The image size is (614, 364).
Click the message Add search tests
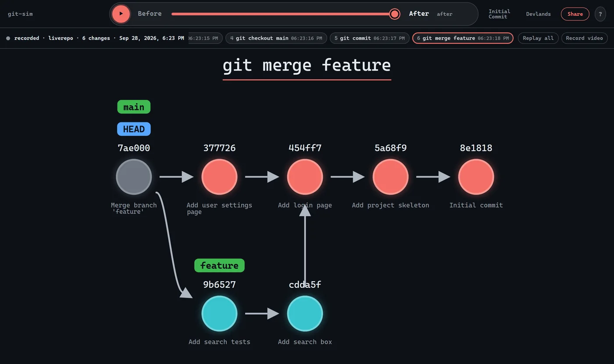[219, 342]
